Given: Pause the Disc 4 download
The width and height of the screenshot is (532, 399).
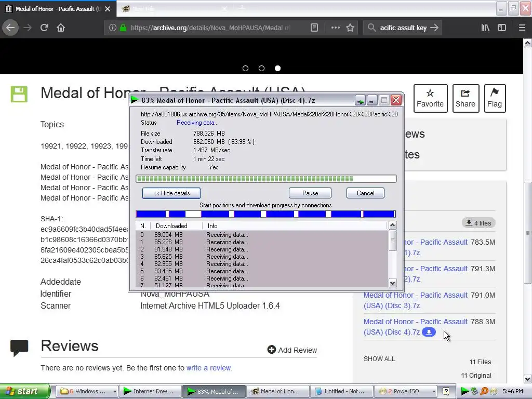Looking at the screenshot, I should (310, 193).
